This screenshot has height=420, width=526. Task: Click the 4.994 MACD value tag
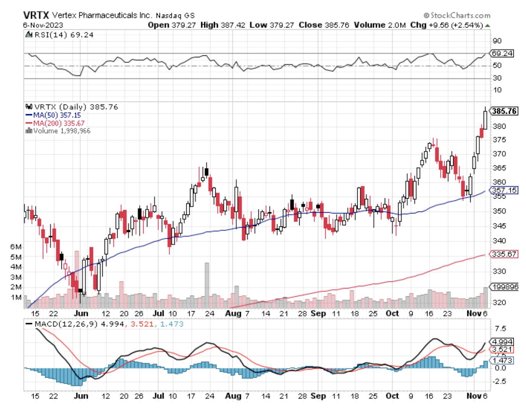tap(502, 342)
